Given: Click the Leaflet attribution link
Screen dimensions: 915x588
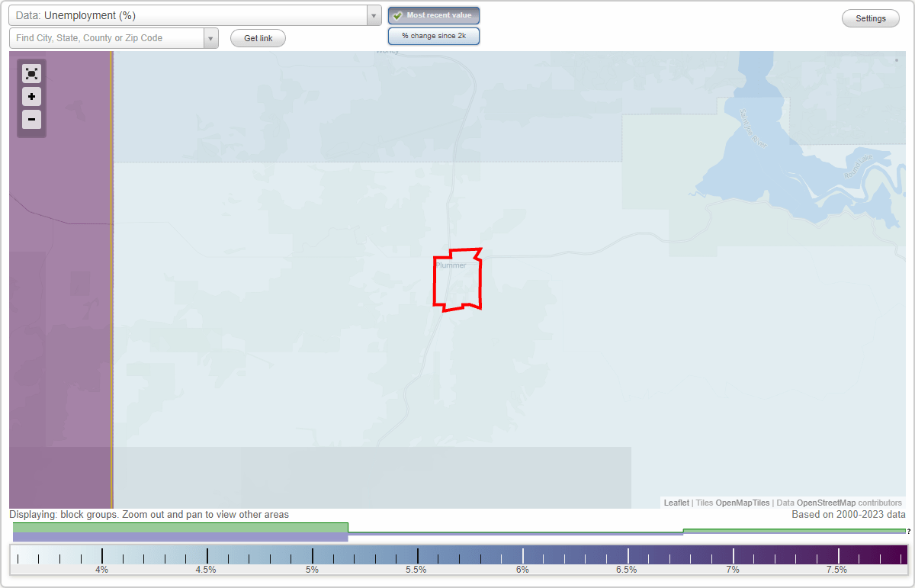Looking at the screenshot, I should tap(676, 503).
